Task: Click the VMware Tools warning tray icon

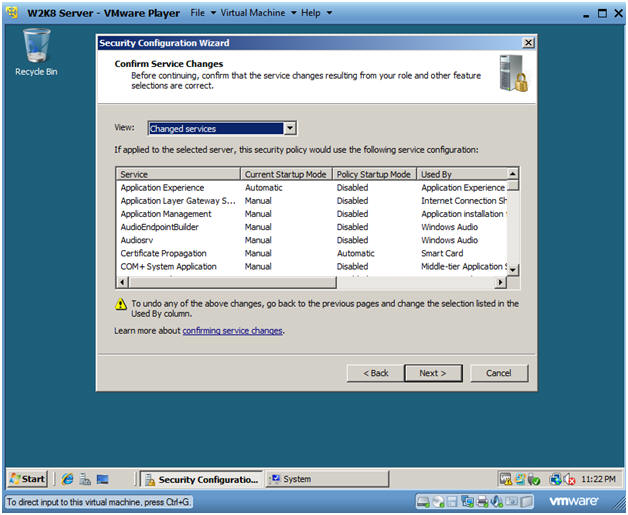Action: click(x=506, y=479)
